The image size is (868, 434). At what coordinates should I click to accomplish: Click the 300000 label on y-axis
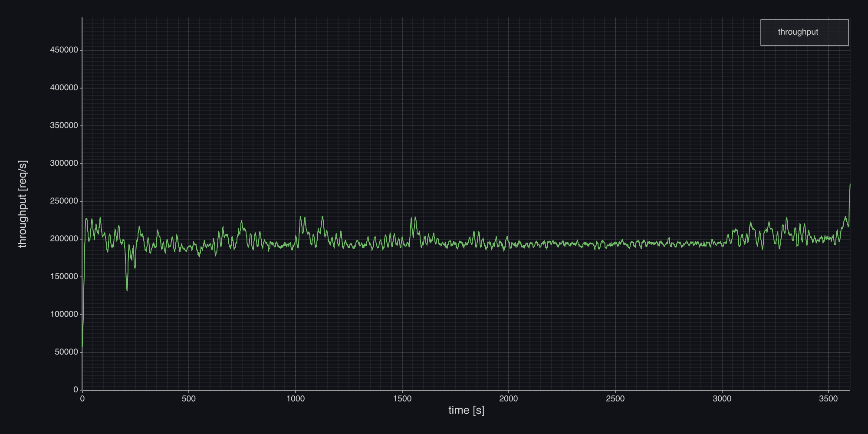pos(64,163)
